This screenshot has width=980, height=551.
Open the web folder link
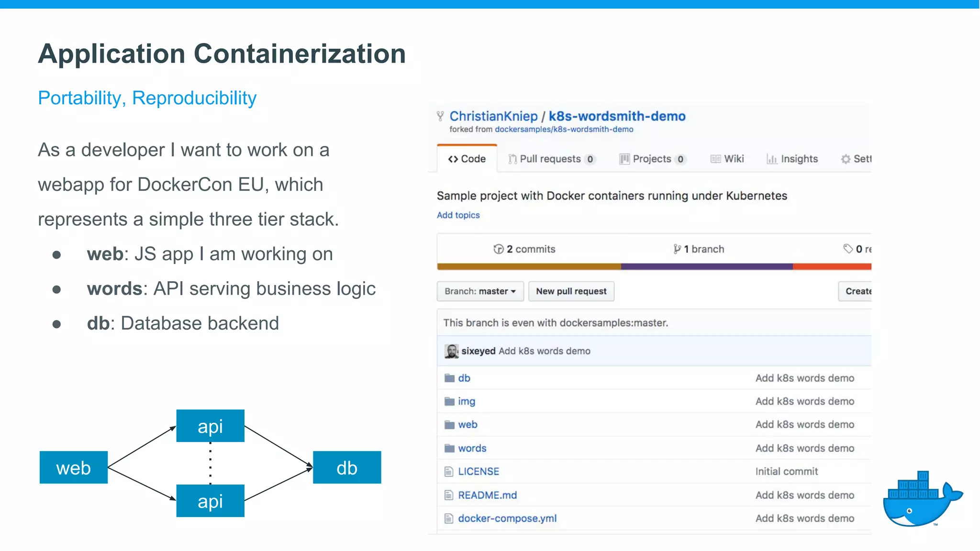tap(468, 425)
